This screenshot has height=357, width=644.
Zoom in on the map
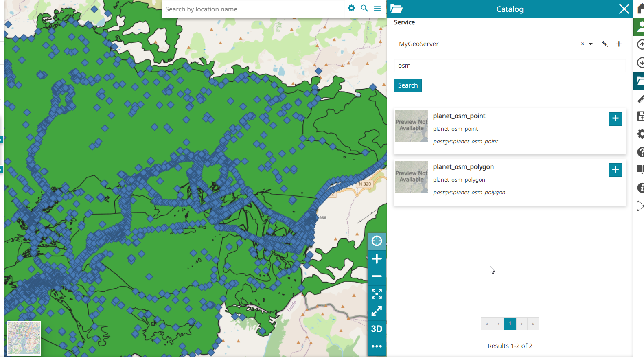377,259
